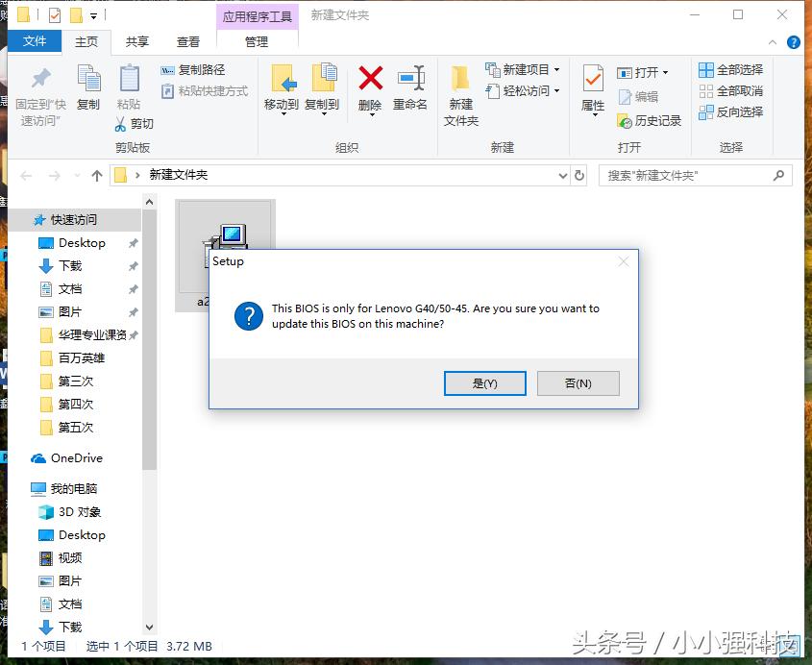Click Copy path (复制路径)
Screen dimensions: 812x665
(x=192, y=70)
